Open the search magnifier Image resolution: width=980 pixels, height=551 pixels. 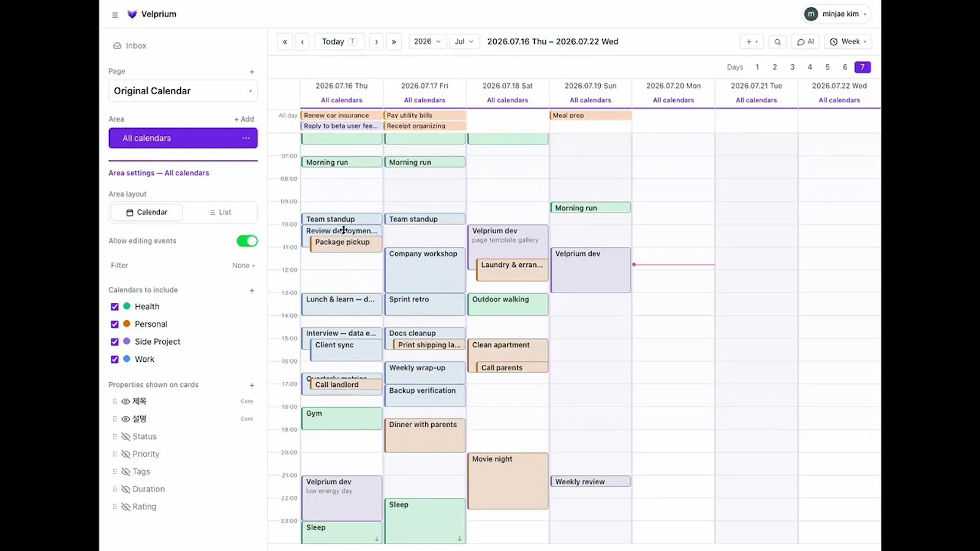tap(777, 42)
